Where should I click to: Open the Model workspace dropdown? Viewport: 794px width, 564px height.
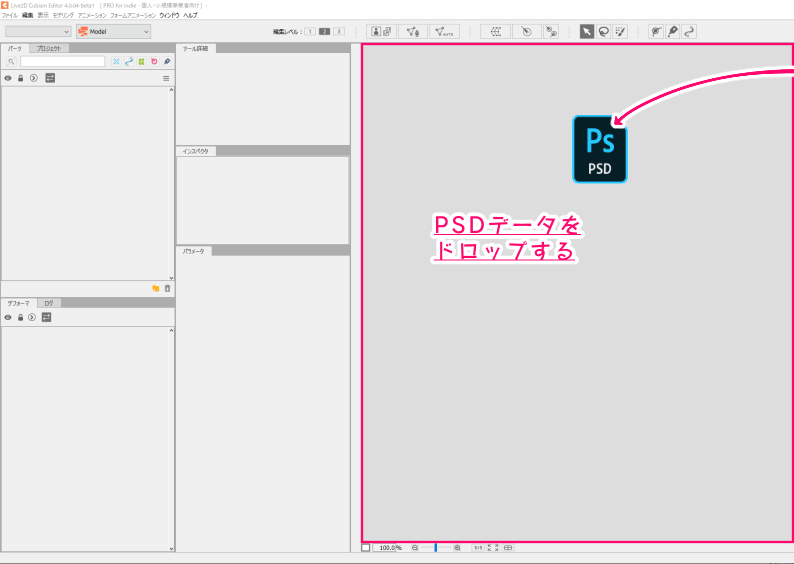pyautogui.click(x=113, y=31)
